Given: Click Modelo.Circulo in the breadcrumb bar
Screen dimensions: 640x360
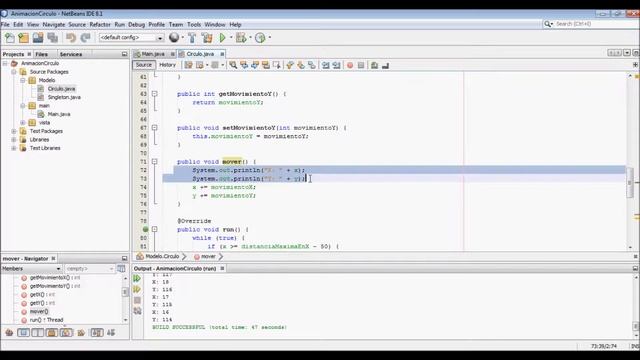Looking at the screenshot, I should (x=162, y=256).
